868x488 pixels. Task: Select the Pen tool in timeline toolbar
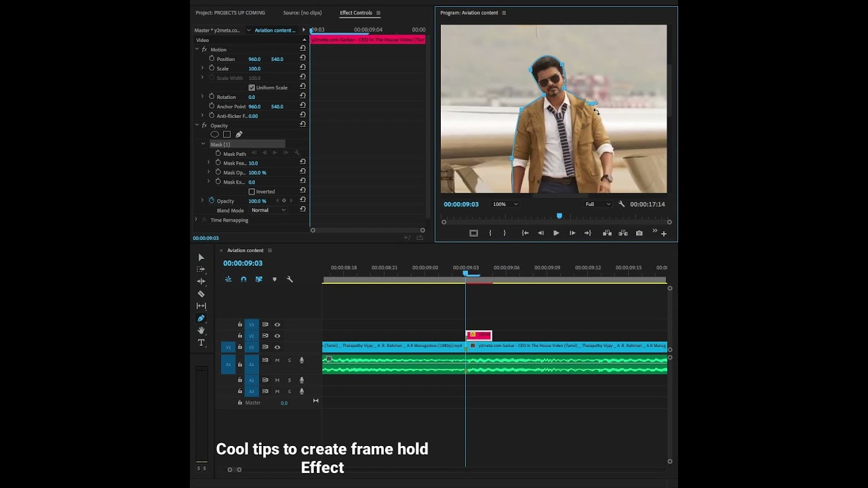201,318
